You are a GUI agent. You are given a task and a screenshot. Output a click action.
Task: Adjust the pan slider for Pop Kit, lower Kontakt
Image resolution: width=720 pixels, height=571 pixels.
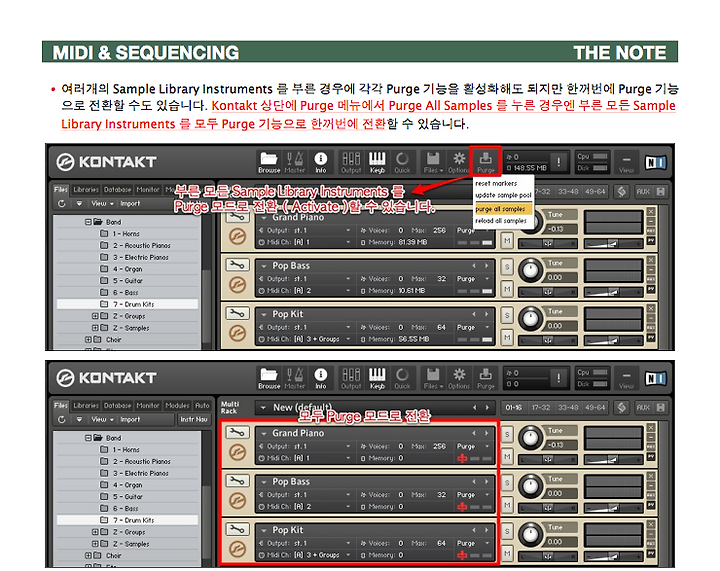pyautogui.click(x=547, y=557)
